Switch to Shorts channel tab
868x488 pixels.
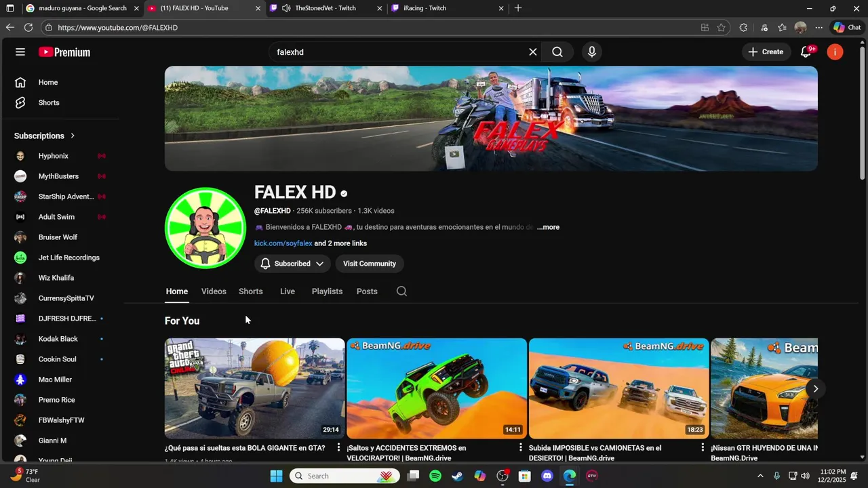coord(251,291)
